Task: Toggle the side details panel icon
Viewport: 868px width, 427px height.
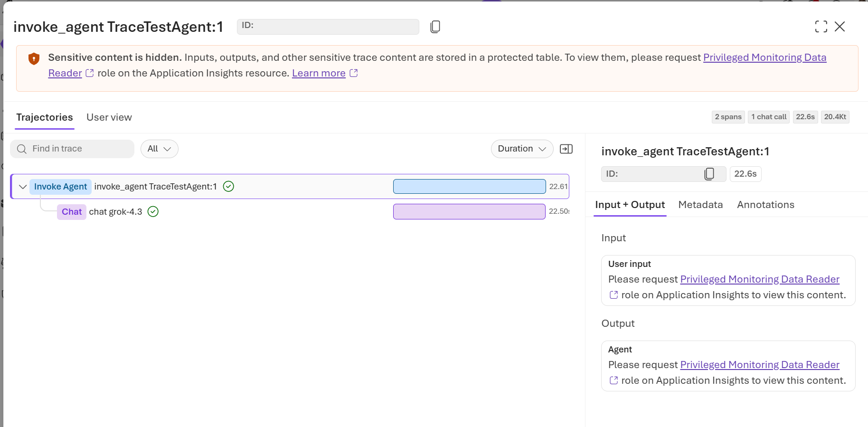Action: (x=566, y=149)
